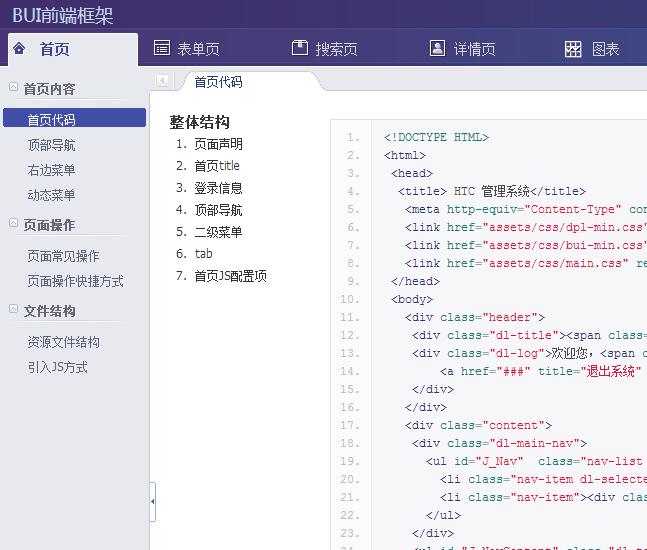Collapse the sidebar using the splitter arrow
Viewport: 647px width, 550px height.
(152, 502)
